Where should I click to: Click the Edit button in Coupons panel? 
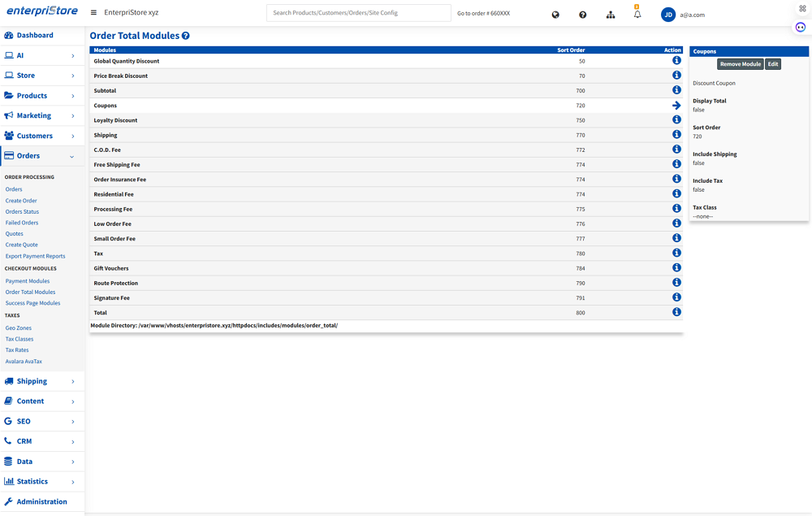click(x=773, y=64)
